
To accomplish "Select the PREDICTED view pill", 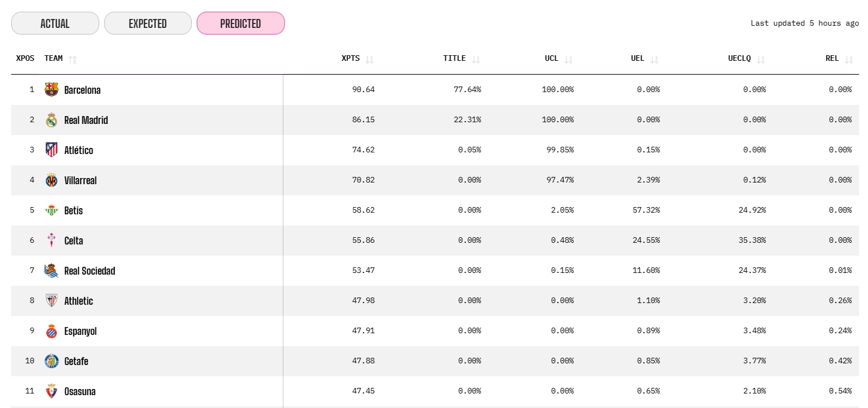I will [241, 23].
